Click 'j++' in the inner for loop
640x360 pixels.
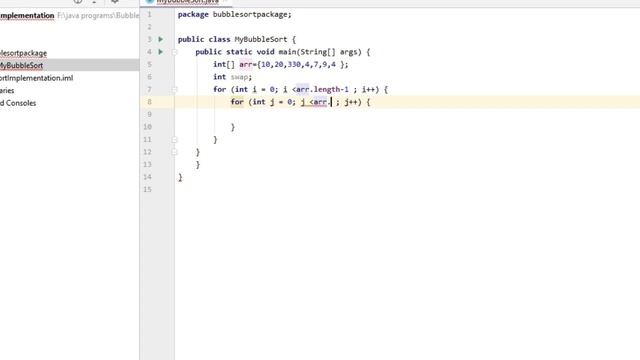pos(351,102)
